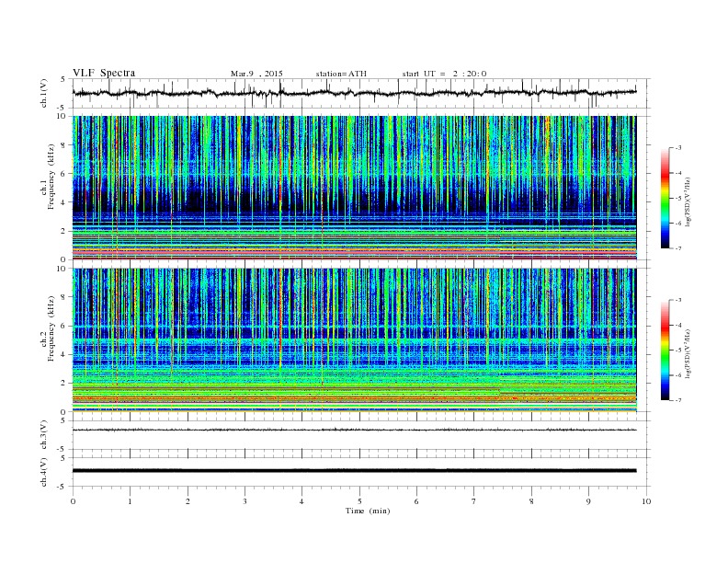The image size is (728, 563).
Task: Click the "-3" label on ch.1 colorbar
Action: (x=677, y=148)
